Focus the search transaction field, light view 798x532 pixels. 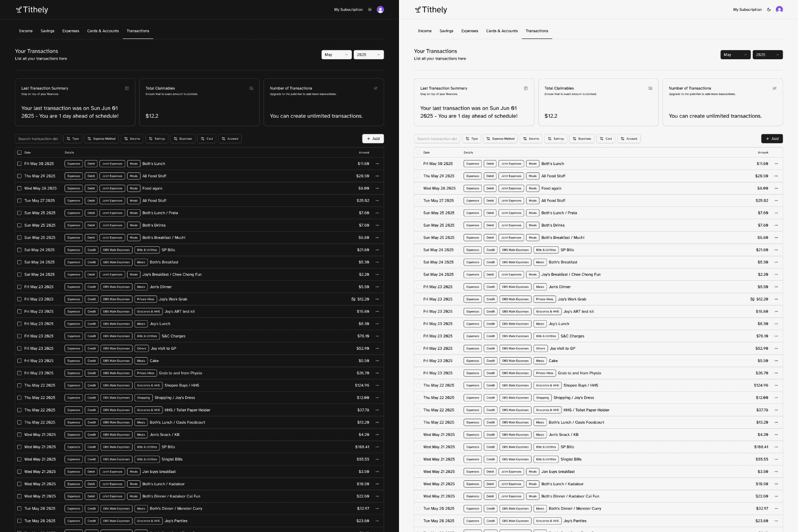pyautogui.click(x=437, y=139)
